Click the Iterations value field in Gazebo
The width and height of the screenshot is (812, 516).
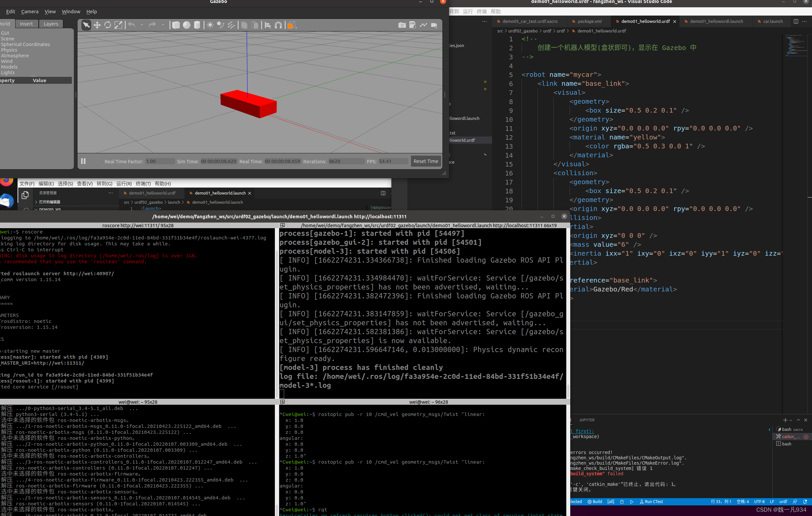(x=346, y=161)
